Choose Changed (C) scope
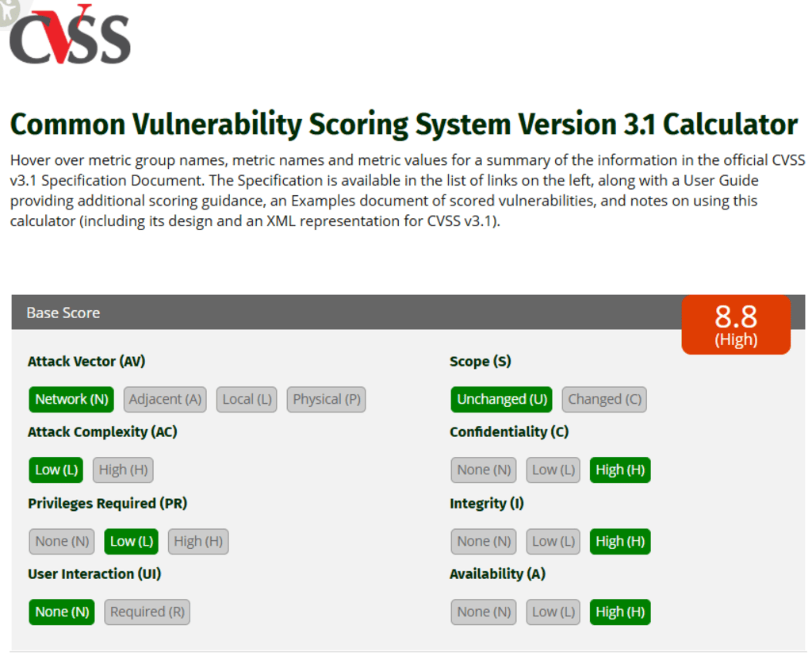The image size is (812, 660). point(604,400)
